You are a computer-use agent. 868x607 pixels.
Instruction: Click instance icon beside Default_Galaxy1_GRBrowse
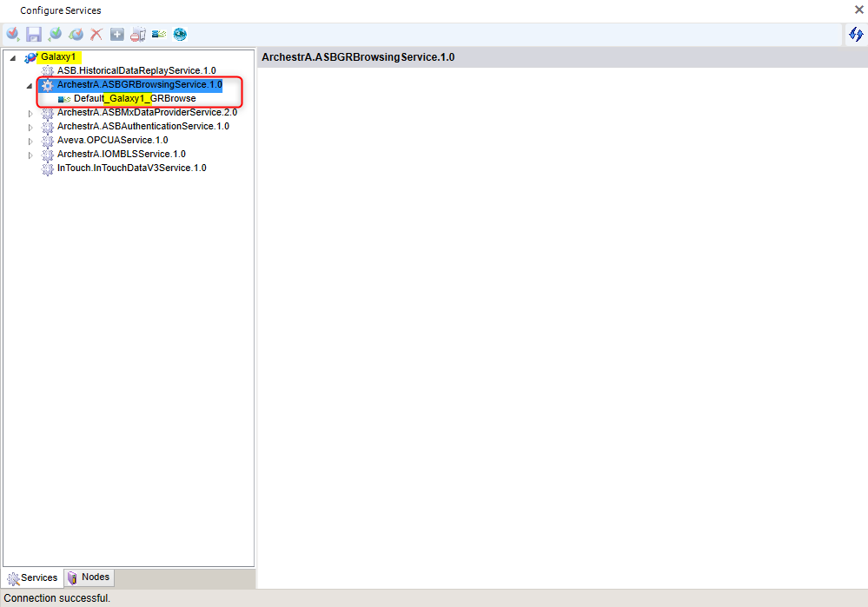point(64,99)
